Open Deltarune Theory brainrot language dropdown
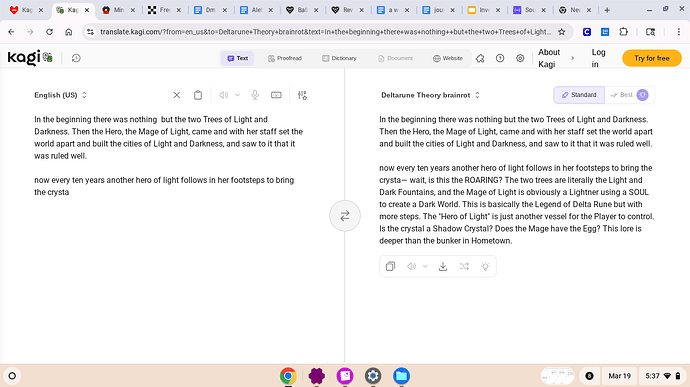 [x=430, y=95]
